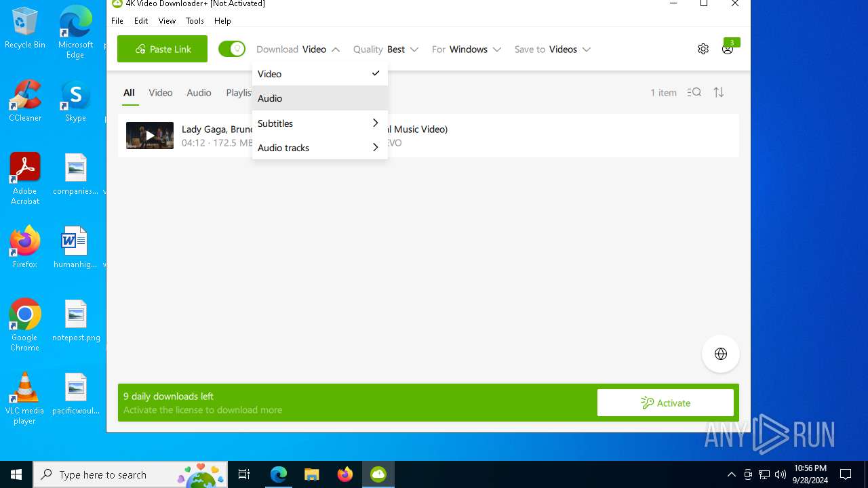
Task: Click the taskbar search box
Action: click(x=131, y=474)
